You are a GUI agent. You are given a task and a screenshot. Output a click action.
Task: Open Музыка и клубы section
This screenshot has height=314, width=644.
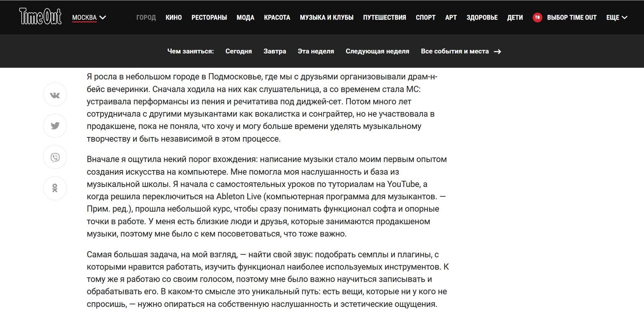click(x=327, y=17)
